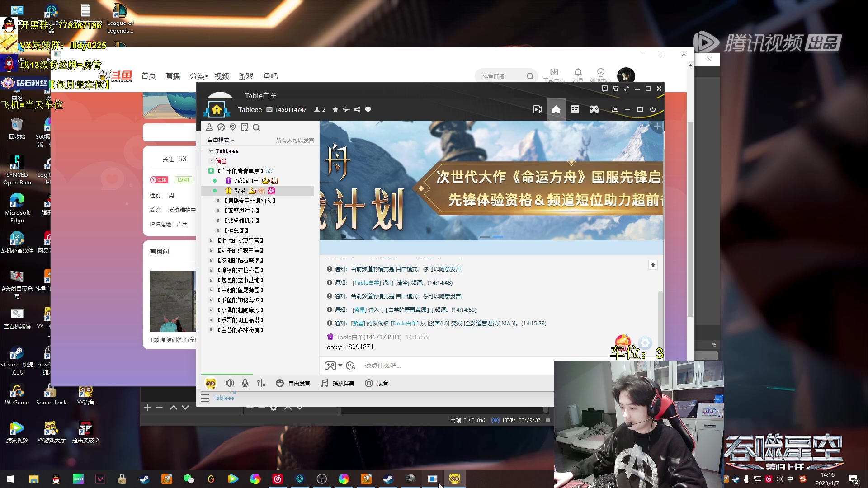Click the scroll-to-top arrow in the chat panel
The image size is (868, 488).
[x=653, y=265]
